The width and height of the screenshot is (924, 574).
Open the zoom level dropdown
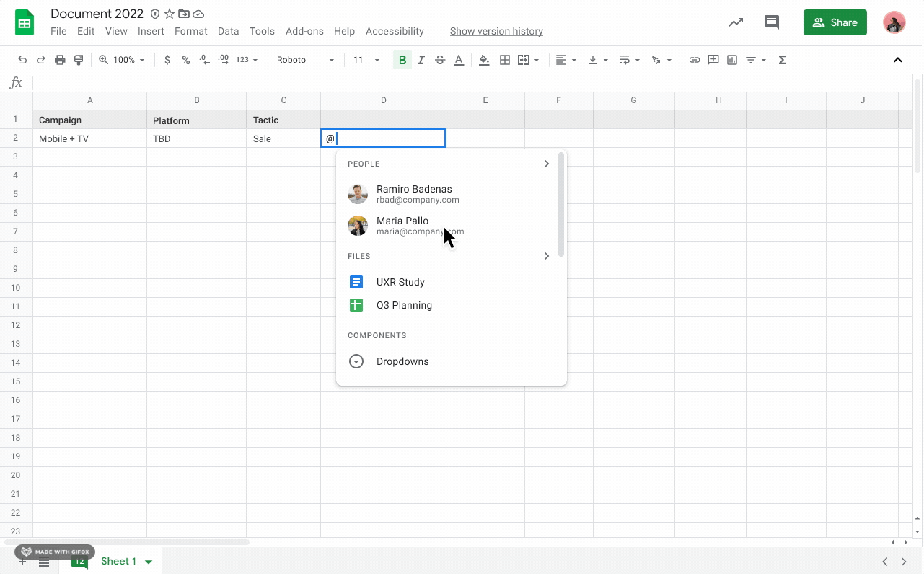[x=121, y=60]
